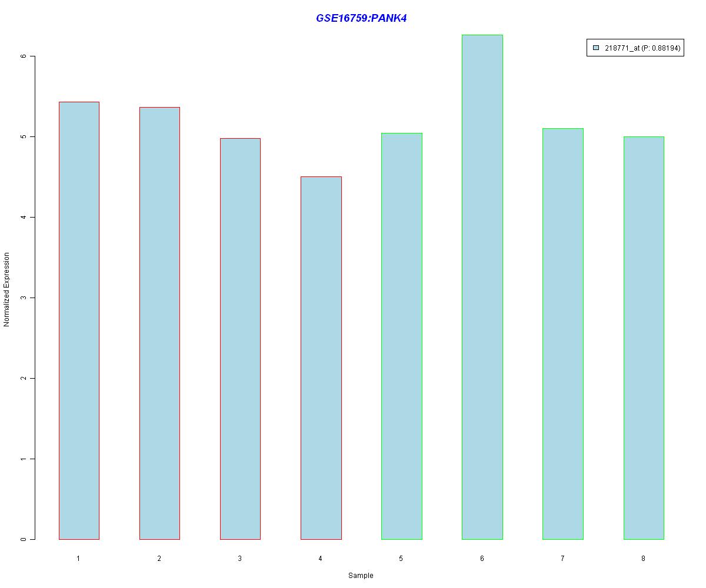Image resolution: width=706 pixels, height=588 pixels.
Task: Click x-axis label 1
Action: 78,558
